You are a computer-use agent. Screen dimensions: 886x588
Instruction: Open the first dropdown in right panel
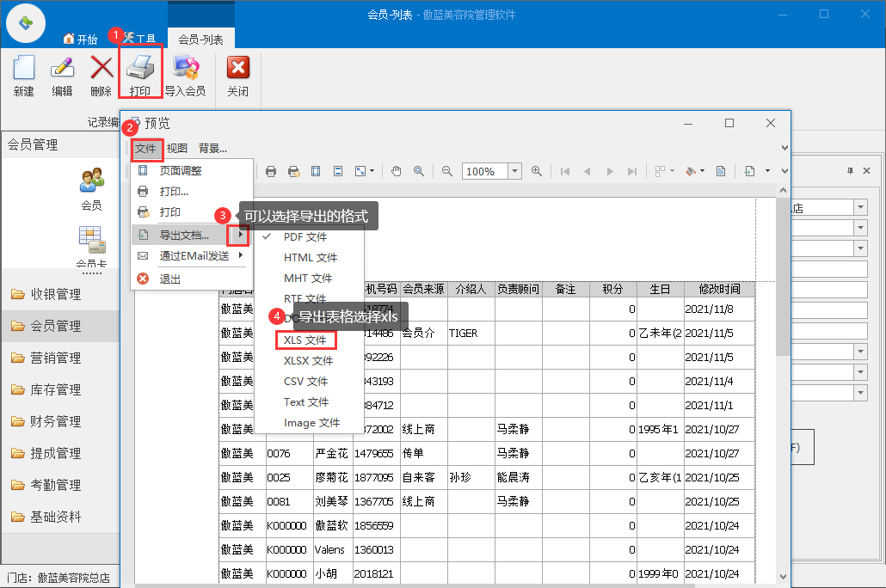click(x=860, y=207)
